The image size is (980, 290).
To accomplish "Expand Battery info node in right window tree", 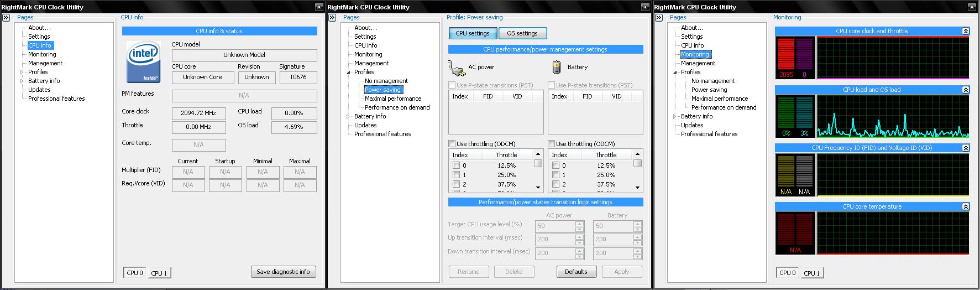I will click(675, 116).
